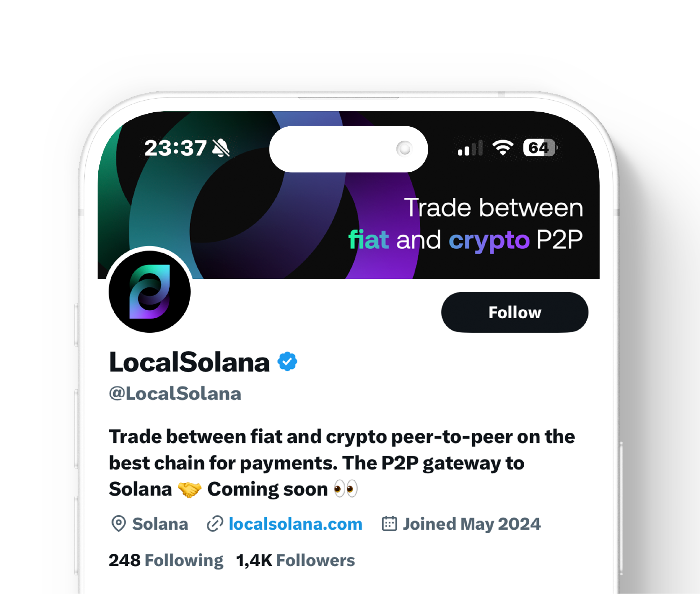The height and width of the screenshot is (595, 700).
Task: Tap the calendar joined icon
Action: pos(389,524)
